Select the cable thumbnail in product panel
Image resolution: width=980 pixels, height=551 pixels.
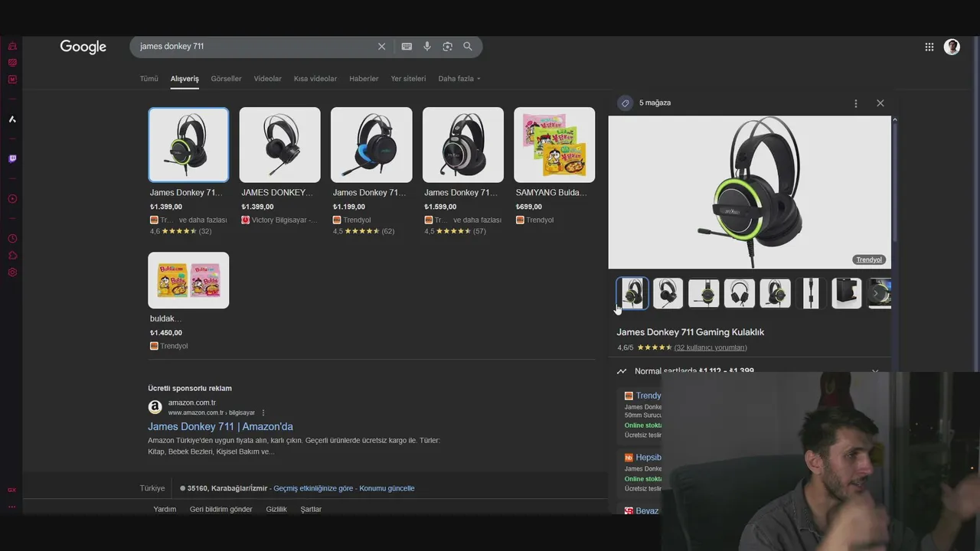tap(811, 293)
